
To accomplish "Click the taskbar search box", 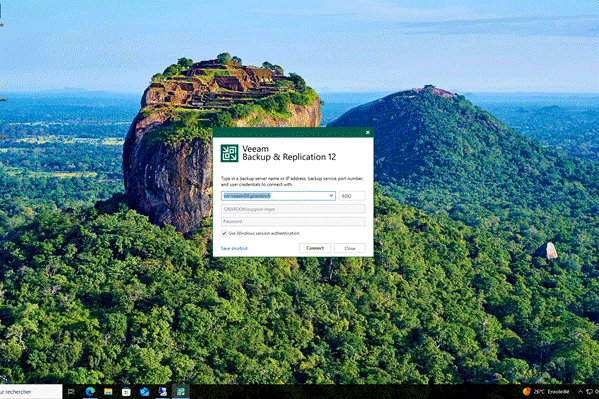I will pos(31,392).
